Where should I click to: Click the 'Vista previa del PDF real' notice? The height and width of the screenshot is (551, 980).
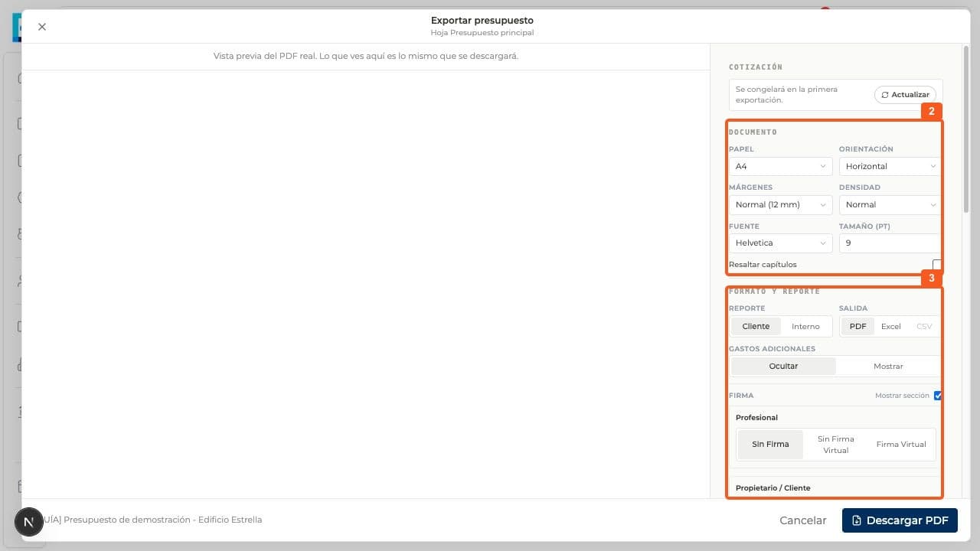tap(366, 56)
